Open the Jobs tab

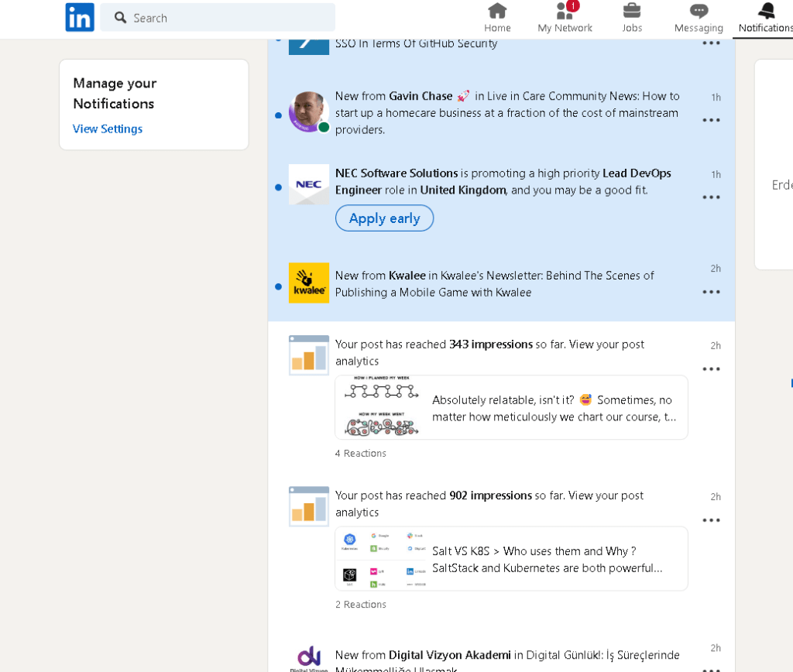[632, 19]
